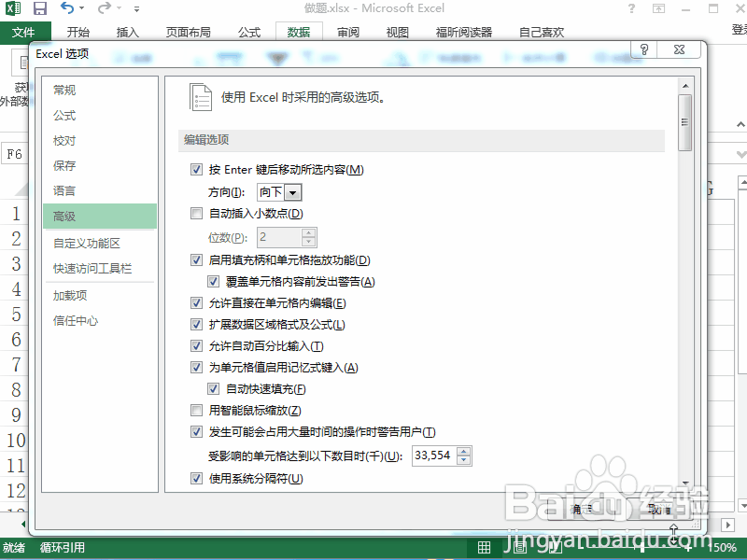747x560 pixels.
Task: Open Customize Quick Access Toolbar dropdown
Action: coord(136,8)
